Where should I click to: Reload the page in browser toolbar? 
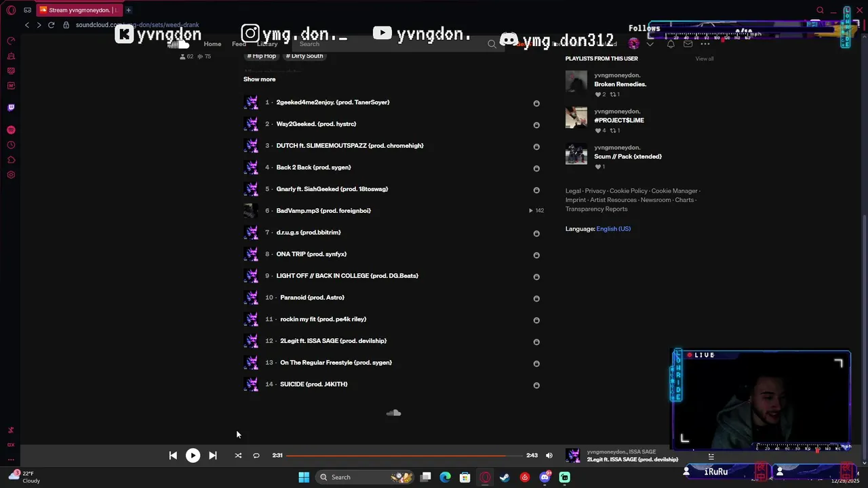click(x=51, y=25)
